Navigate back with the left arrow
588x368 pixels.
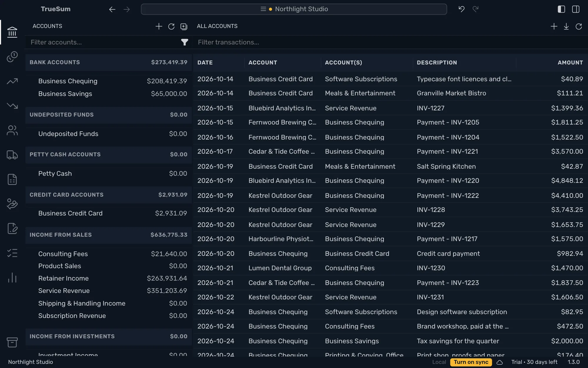pyautogui.click(x=112, y=9)
